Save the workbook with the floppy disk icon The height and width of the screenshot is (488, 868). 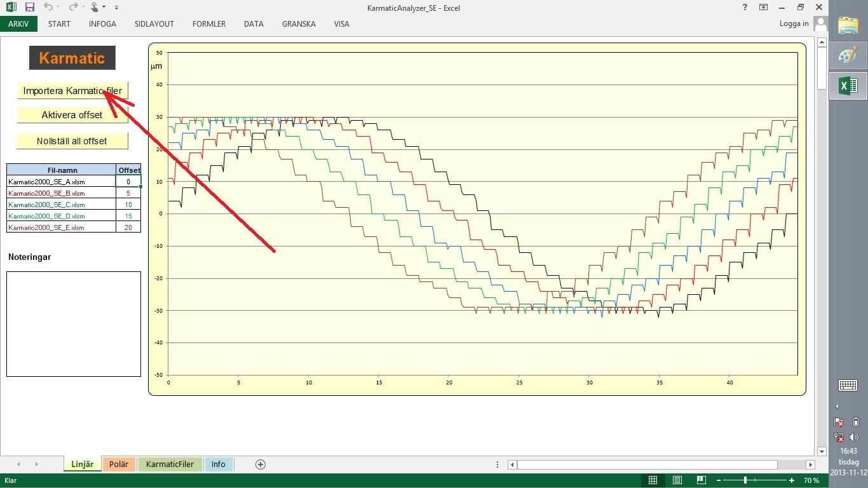29,7
